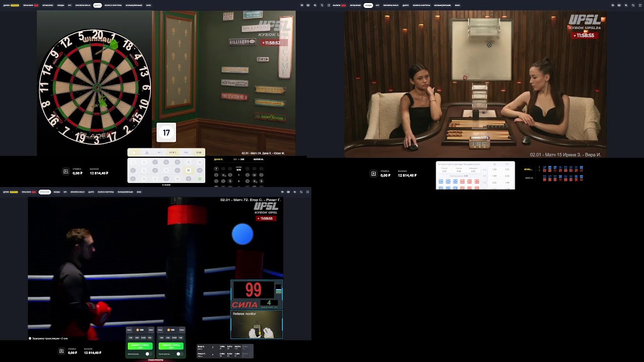Click Мин button in left bet panel

point(129,330)
